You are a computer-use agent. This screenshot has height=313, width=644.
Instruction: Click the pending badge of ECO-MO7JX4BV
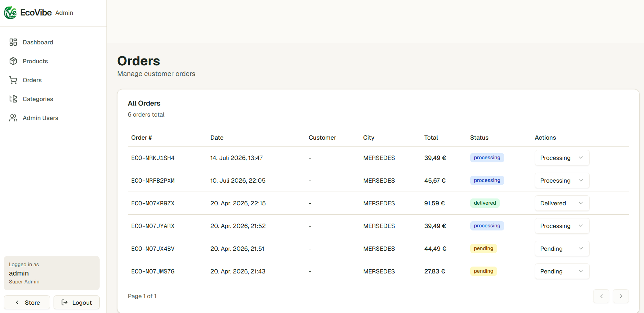(x=483, y=248)
